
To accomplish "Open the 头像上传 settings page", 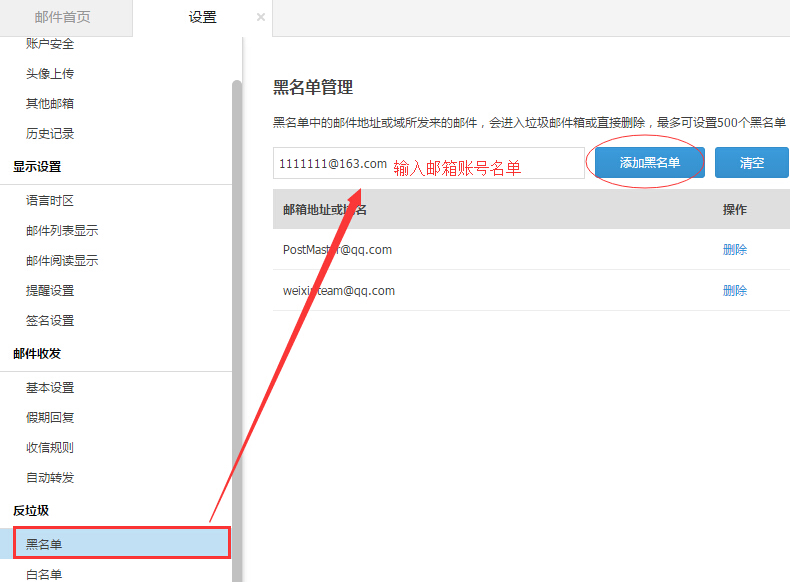I will coord(50,74).
